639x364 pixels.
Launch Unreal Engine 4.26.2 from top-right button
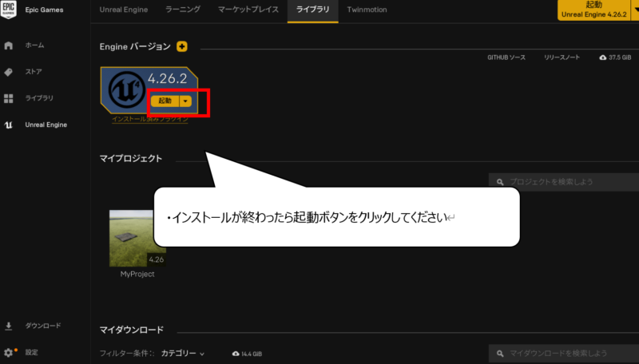593,10
